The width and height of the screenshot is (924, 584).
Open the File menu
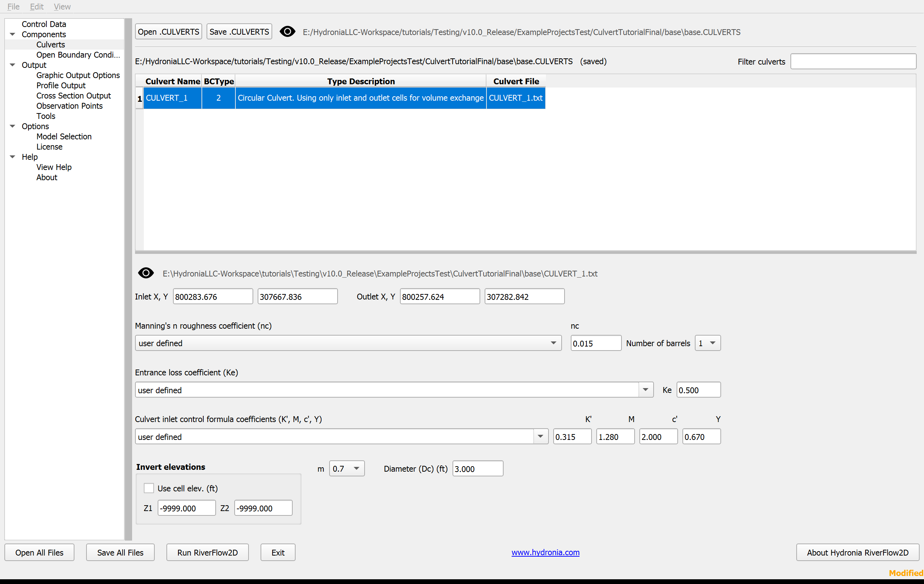(13, 7)
